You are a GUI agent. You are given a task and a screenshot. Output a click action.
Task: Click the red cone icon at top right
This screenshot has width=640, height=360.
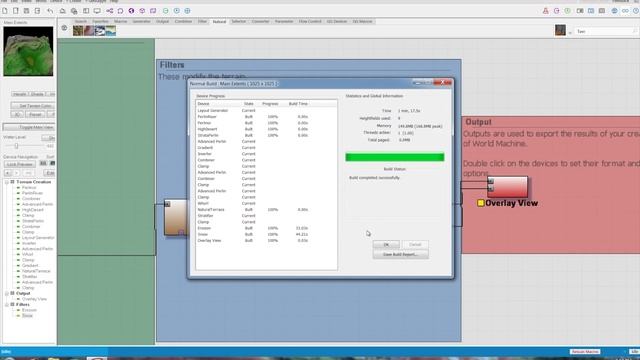click(x=546, y=11)
